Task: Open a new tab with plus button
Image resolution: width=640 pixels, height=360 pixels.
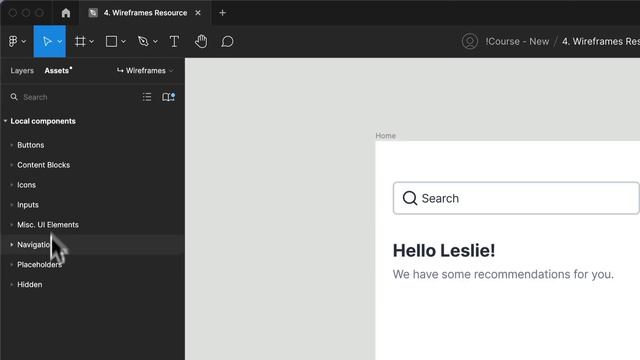Action: pos(222,13)
